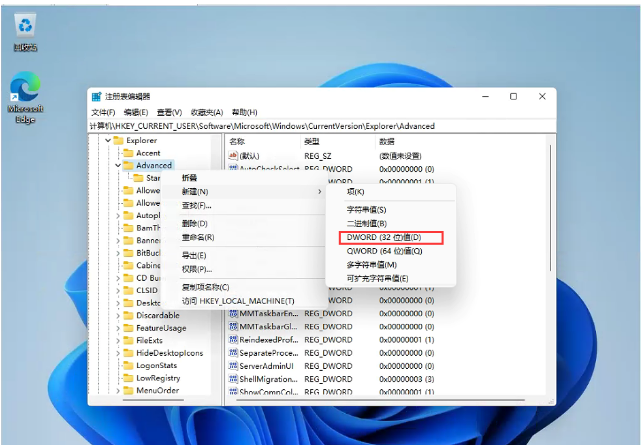Viewport: 642px width, 445px height.
Task: Click the ServerAdminUI DWORD value icon
Action: pyautogui.click(x=233, y=366)
